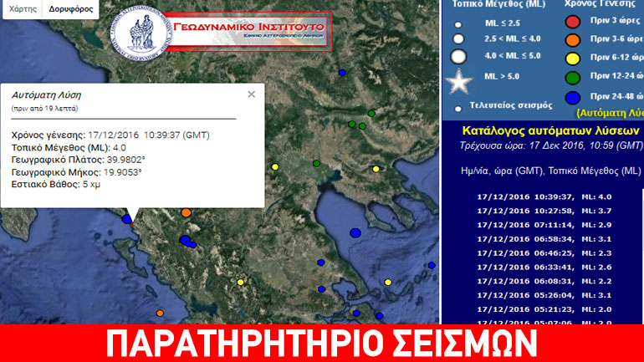Select catalog entry 17/12/2016 06:33:41 ML 2.6

544,268
